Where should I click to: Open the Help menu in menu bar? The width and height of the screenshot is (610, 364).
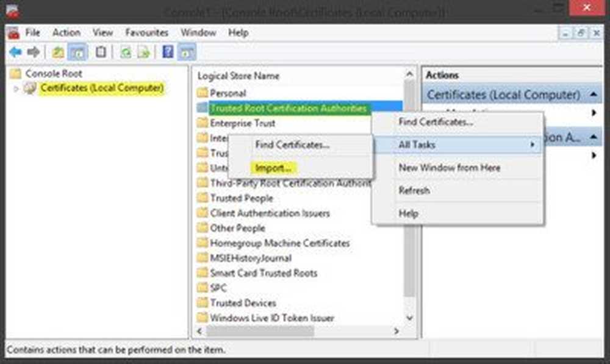[x=238, y=33]
